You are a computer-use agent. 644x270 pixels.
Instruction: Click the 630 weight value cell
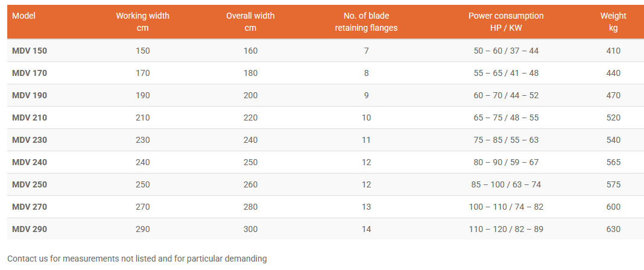tap(613, 229)
